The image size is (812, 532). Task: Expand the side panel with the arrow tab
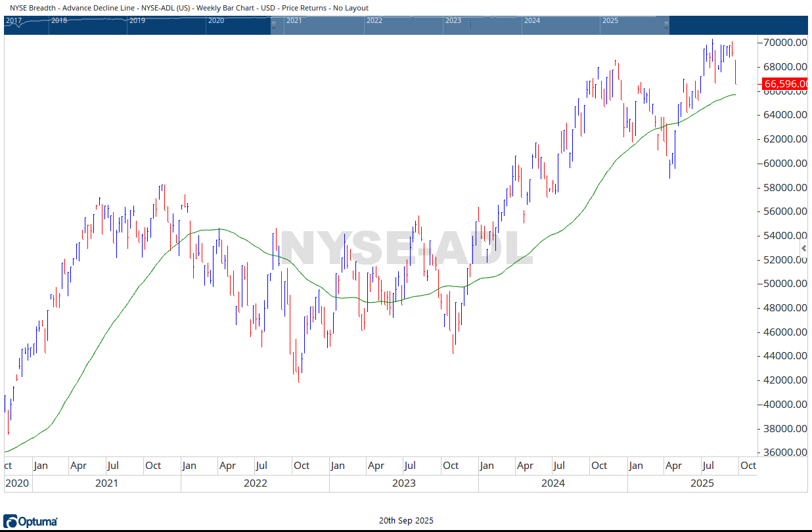click(x=803, y=248)
